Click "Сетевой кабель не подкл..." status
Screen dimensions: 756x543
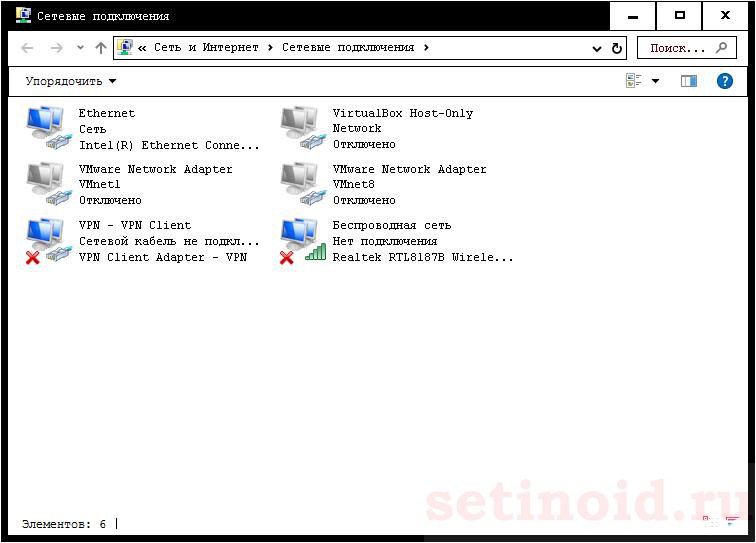(169, 241)
